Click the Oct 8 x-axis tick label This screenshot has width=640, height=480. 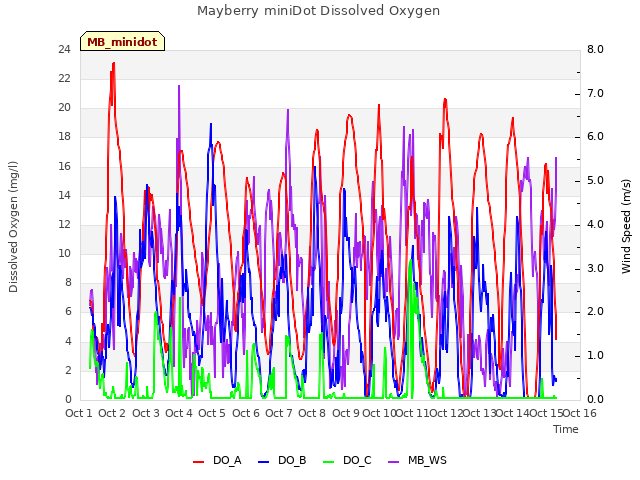312,413
